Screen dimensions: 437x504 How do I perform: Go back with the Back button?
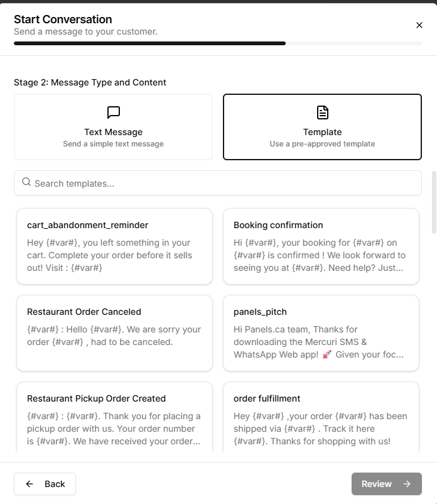pos(45,484)
